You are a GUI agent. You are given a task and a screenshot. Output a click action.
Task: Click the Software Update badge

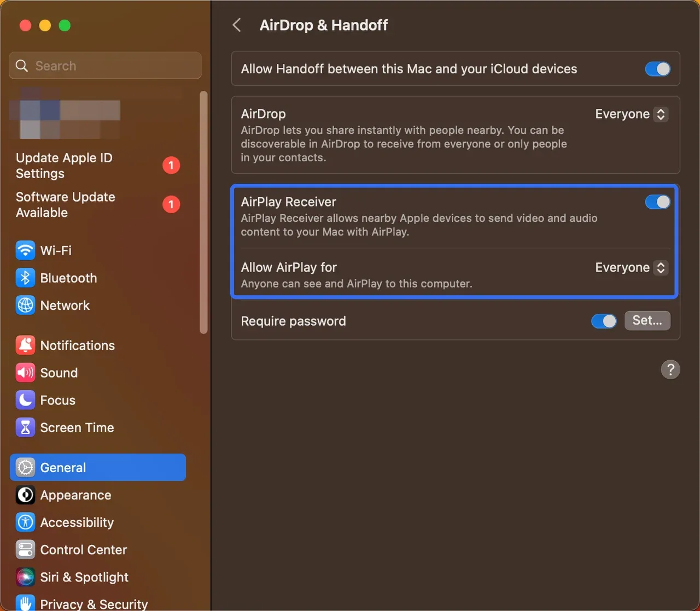click(x=171, y=204)
